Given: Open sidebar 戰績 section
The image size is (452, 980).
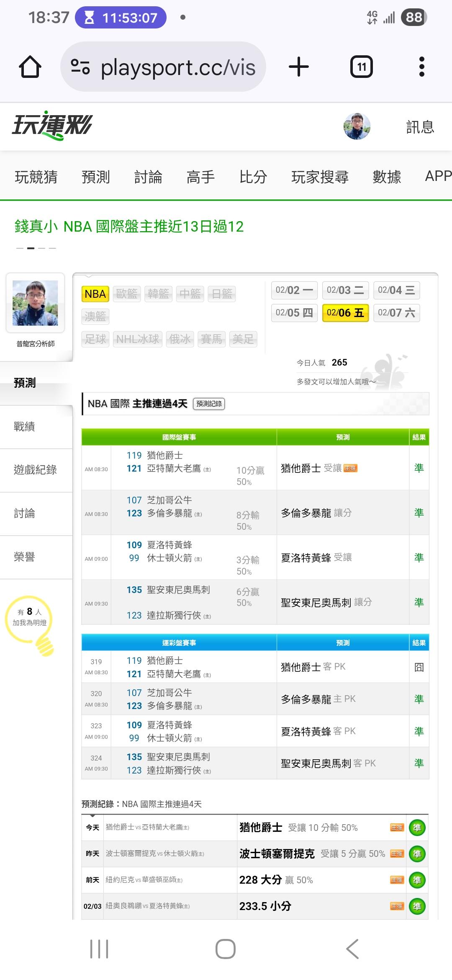Looking at the screenshot, I should [x=36, y=427].
